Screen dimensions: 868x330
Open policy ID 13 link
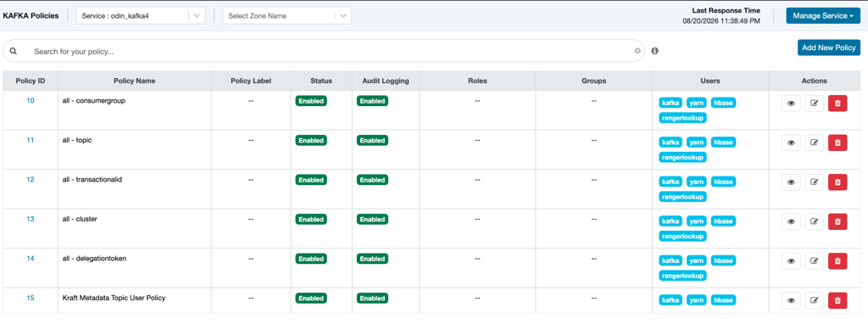point(31,219)
